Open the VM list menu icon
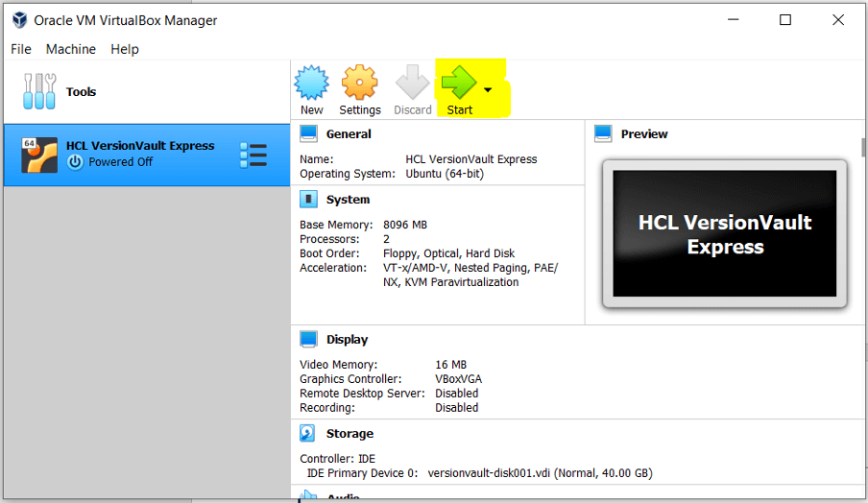This screenshot has width=868, height=503. pyautogui.click(x=253, y=155)
